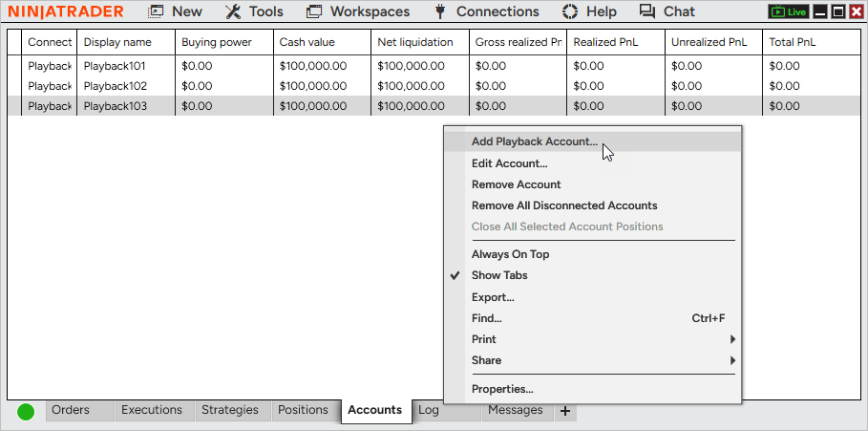Screen dimensions: 868x431
Task: Click the NinjaTrader logo
Action: (66, 11)
